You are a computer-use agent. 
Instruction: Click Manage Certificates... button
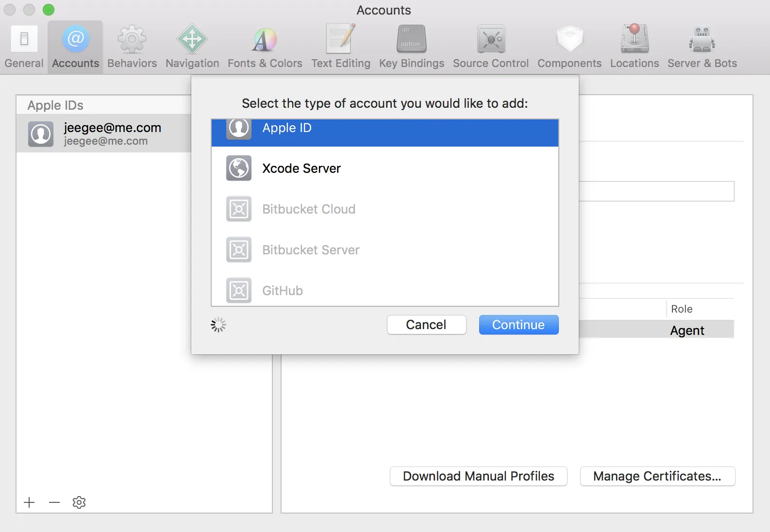(x=657, y=476)
